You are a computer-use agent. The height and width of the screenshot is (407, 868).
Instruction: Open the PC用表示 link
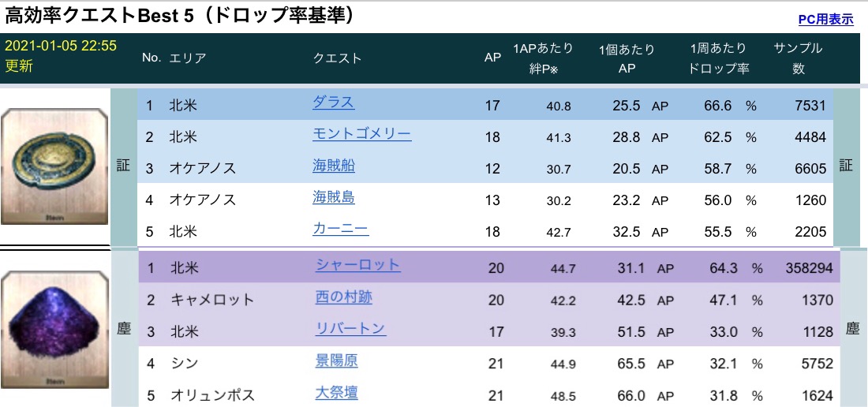pos(825,20)
